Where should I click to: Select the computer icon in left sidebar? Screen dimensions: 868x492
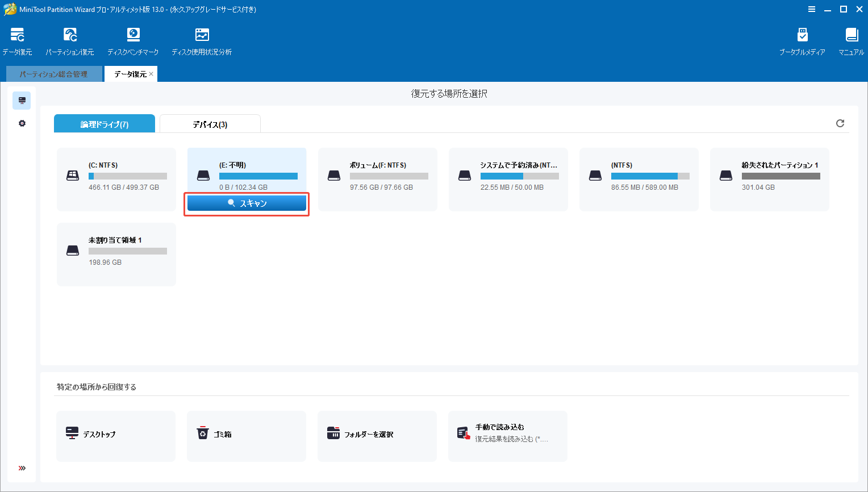click(x=22, y=100)
